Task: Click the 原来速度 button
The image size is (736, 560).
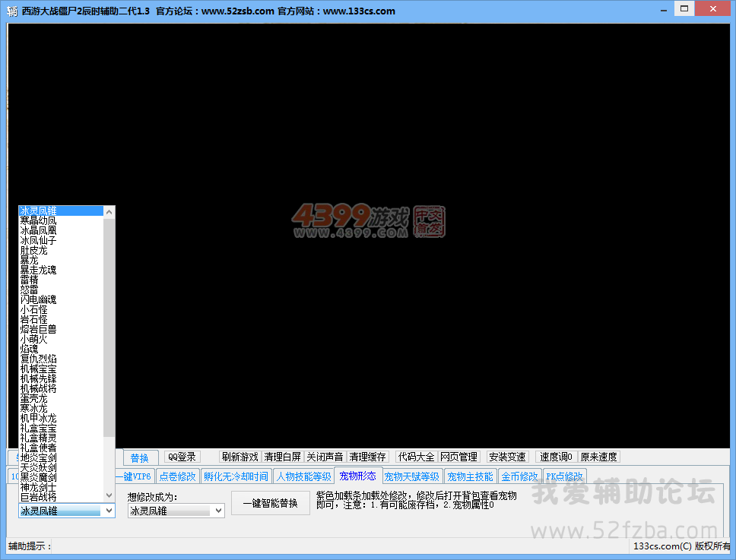Action: click(598, 457)
